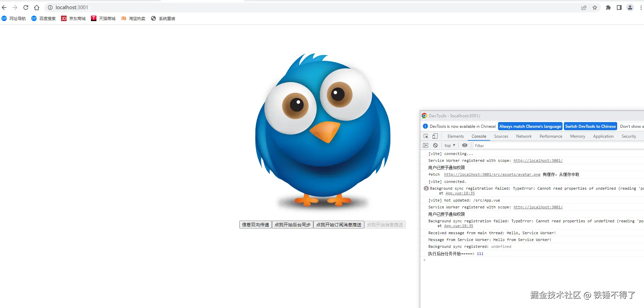
Task: Click the 点我开始订阅消息推送 button
Action: pyautogui.click(x=339, y=225)
